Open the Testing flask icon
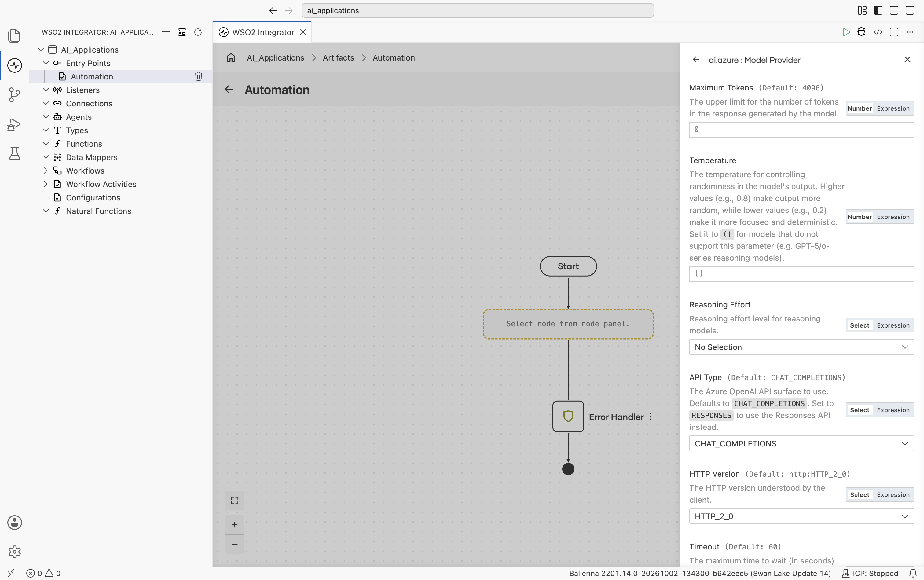Image resolution: width=924 pixels, height=580 pixels. (15, 153)
